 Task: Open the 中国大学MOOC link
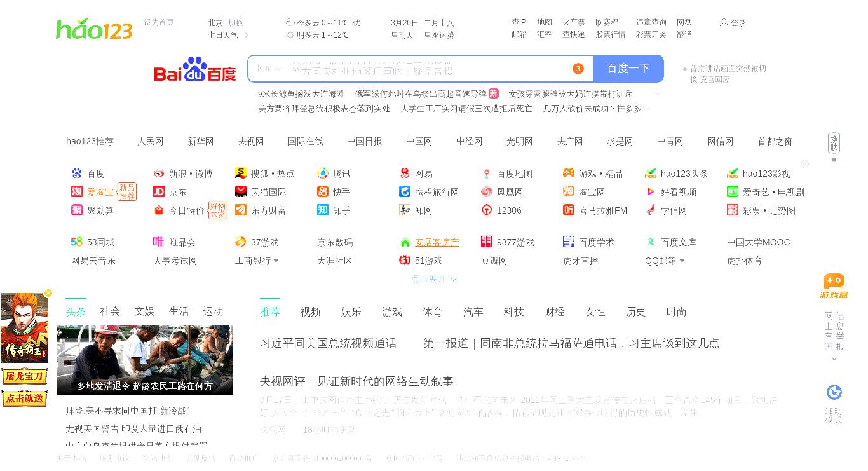coord(759,242)
